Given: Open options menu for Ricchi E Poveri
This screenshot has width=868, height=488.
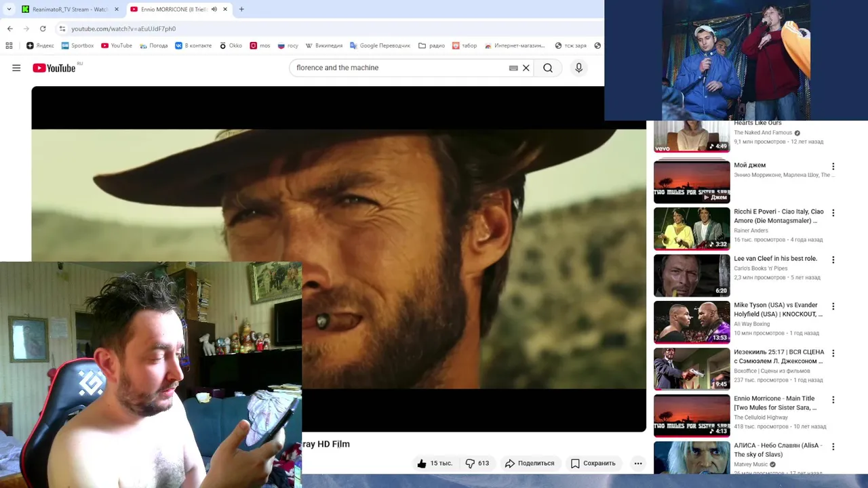Looking at the screenshot, I should click(833, 213).
